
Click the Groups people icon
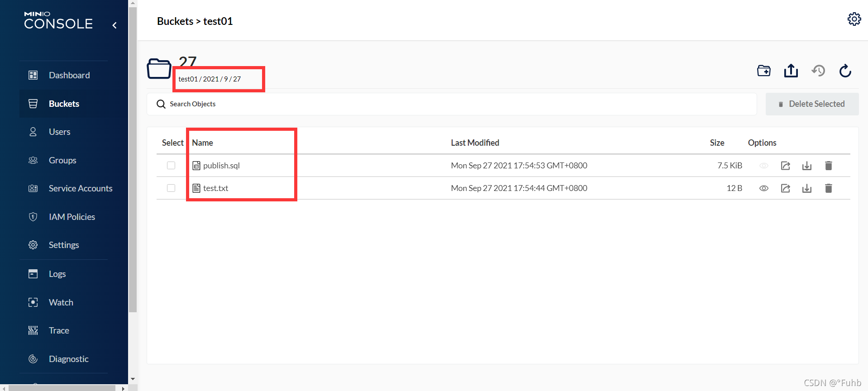coord(33,160)
